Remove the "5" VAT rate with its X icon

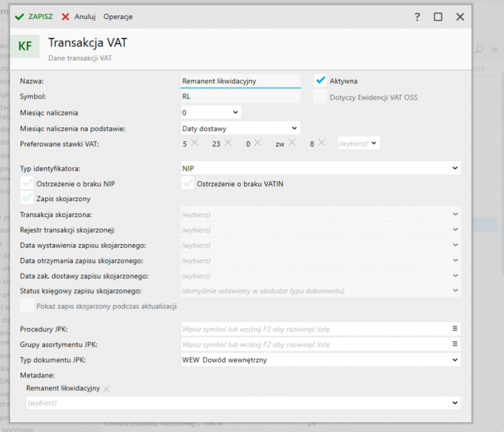(x=194, y=143)
